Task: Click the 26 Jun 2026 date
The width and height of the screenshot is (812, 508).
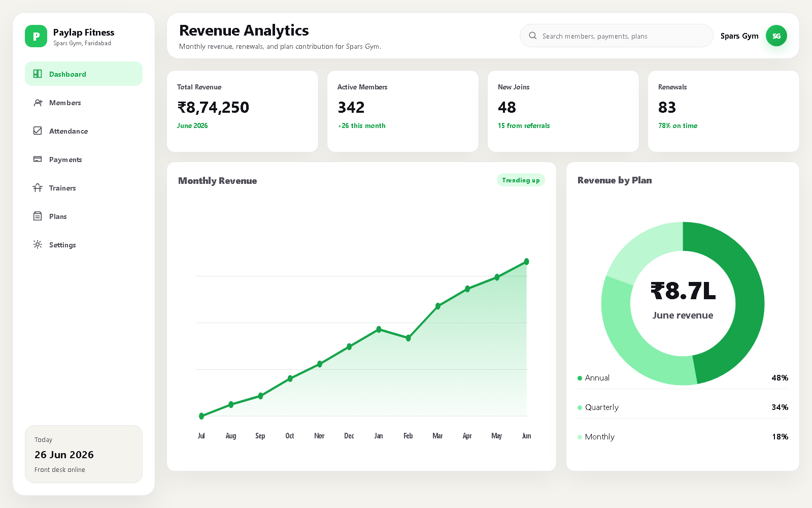Action: pos(64,455)
